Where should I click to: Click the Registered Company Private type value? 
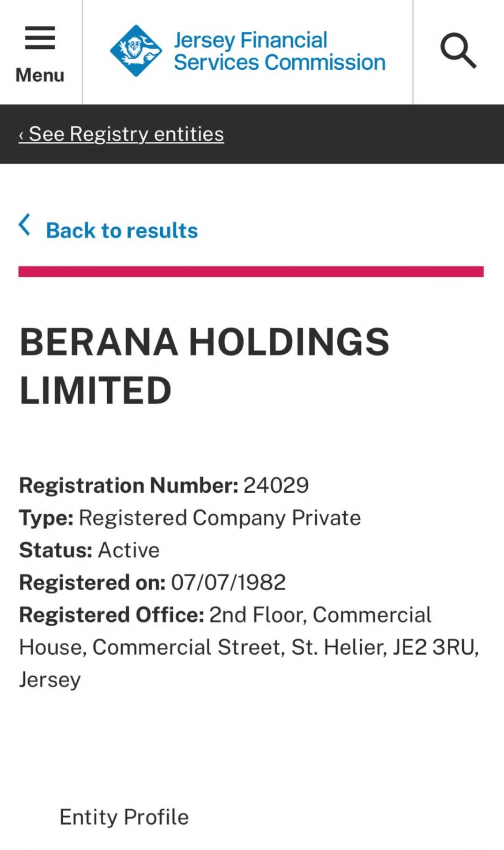pyautogui.click(x=220, y=518)
